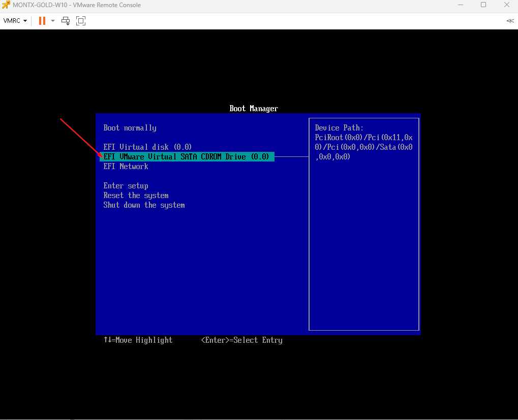Collapse toolbar with the double chevron icon
Image resolution: width=518 pixels, height=420 pixels.
point(510,21)
